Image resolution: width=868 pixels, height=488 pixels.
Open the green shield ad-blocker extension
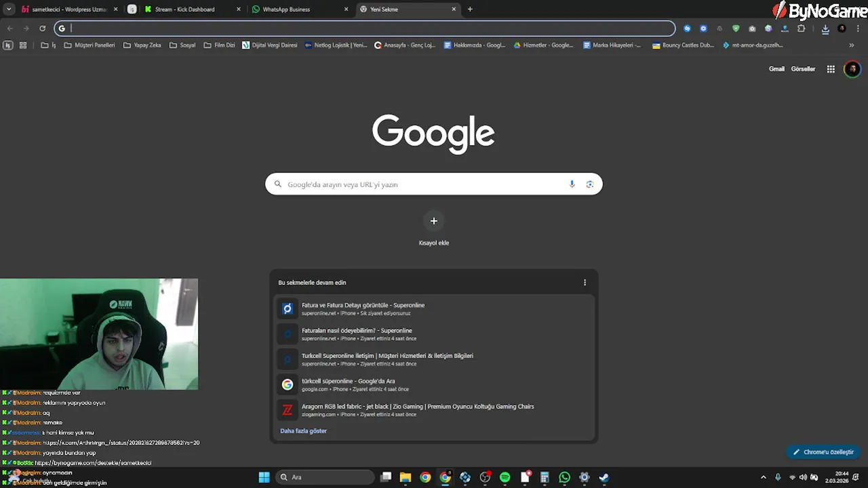(736, 28)
